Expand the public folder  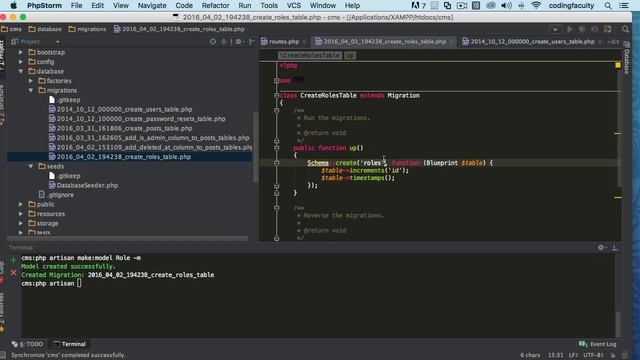tap(21, 204)
